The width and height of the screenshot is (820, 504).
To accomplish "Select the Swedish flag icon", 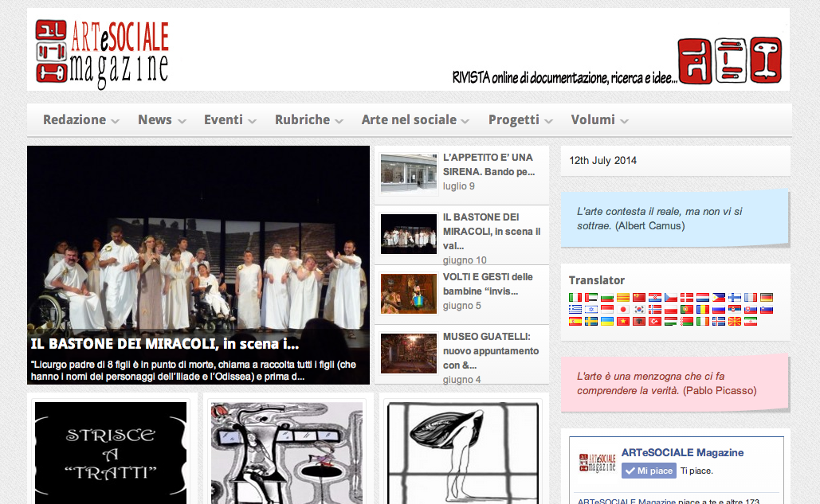I will click(x=591, y=321).
